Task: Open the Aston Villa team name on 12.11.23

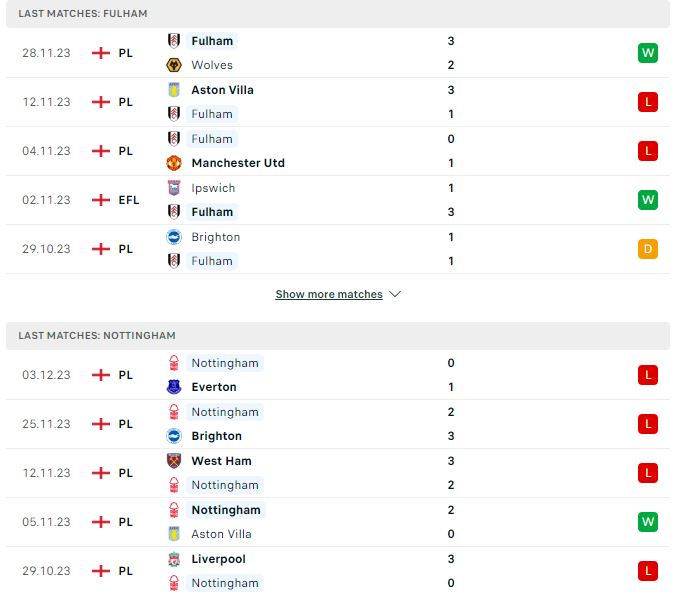Action: (222, 90)
